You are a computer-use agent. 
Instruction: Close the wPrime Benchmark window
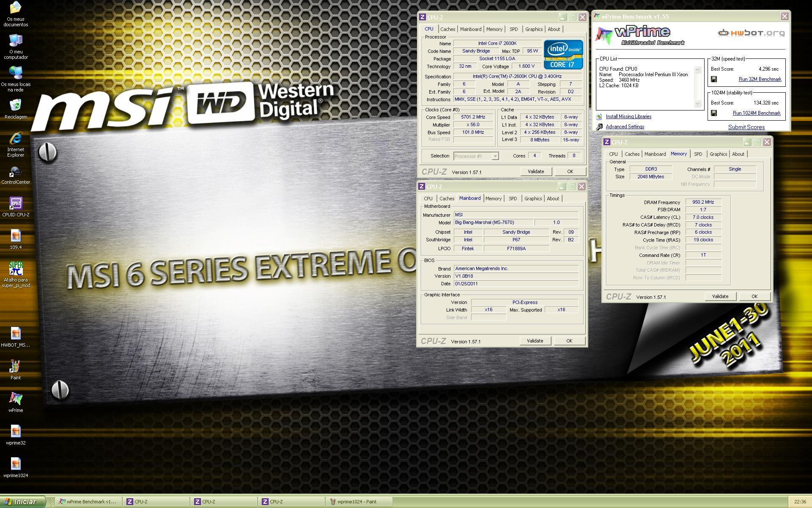coord(785,17)
